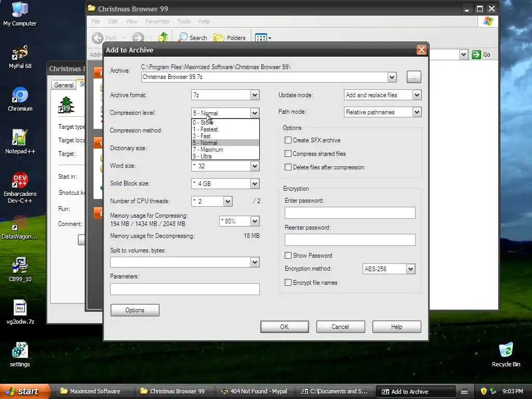Viewport: 532px width, 399px height.
Task: Click Cancel in Add to Archive
Action: [340, 327]
